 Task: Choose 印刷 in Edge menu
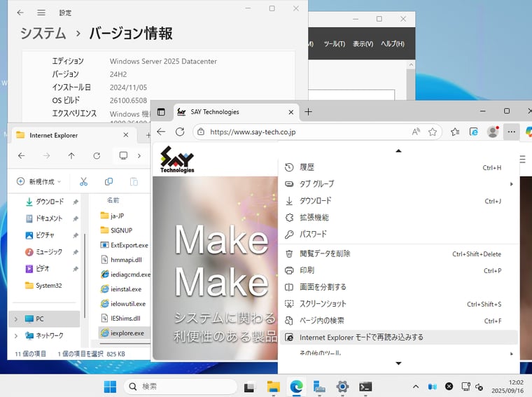(399, 270)
